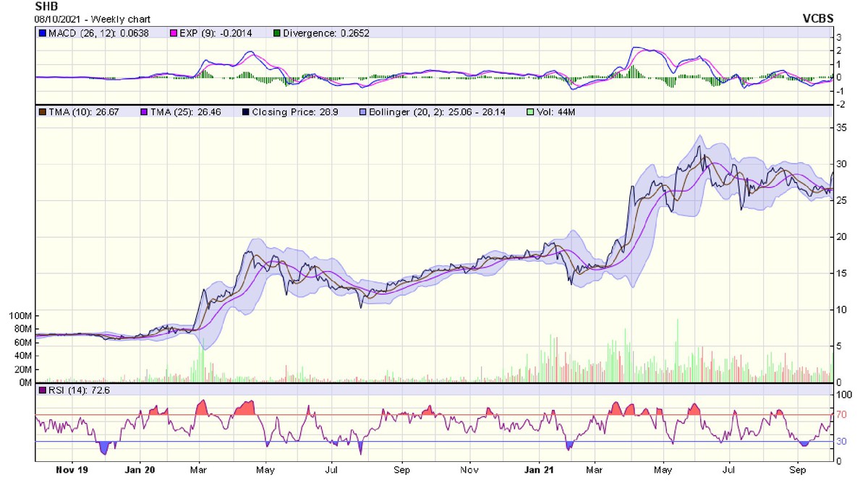Click the purple TMA (25) legend swatch
This screenshot has height=488, width=868.
pos(142,112)
